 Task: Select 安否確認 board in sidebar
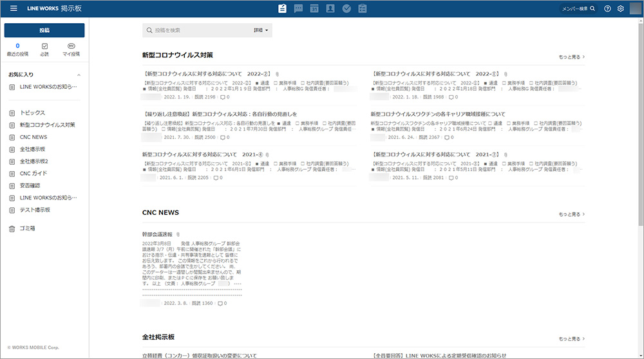[30, 186]
